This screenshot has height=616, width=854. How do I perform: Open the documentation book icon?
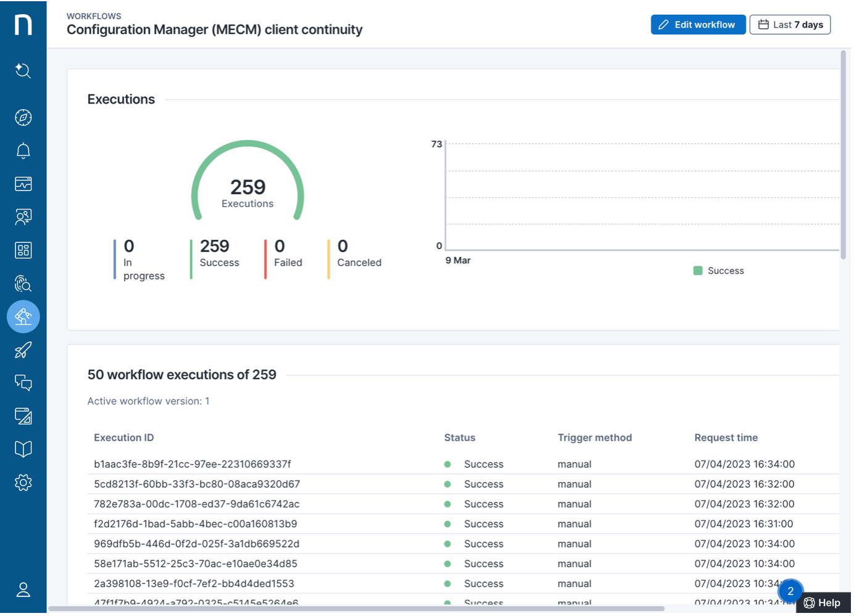pyautogui.click(x=23, y=450)
